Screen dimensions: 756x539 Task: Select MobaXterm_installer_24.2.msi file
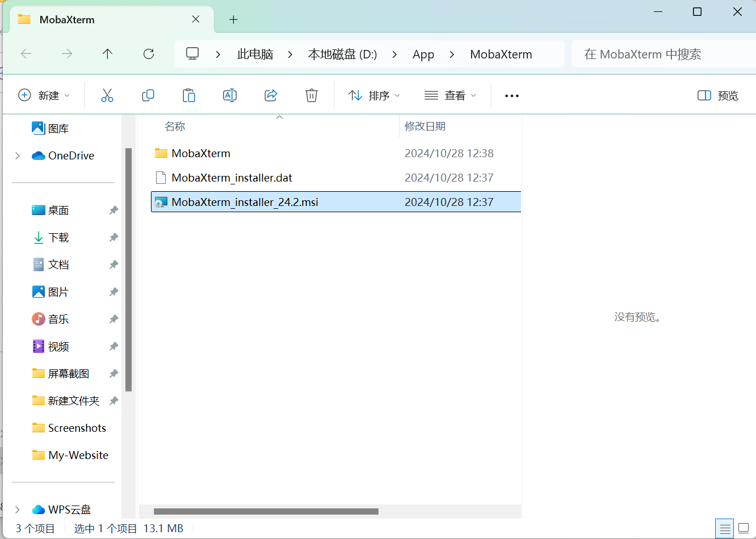click(336, 202)
